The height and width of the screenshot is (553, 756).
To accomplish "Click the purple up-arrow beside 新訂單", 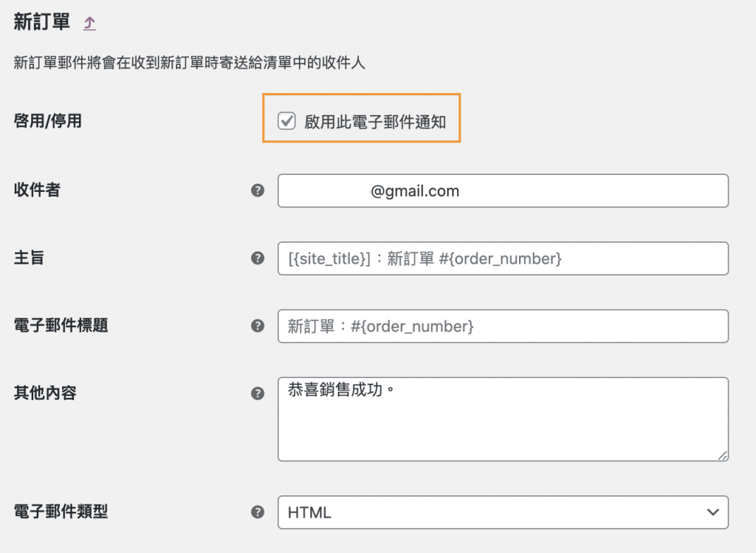I will (89, 22).
